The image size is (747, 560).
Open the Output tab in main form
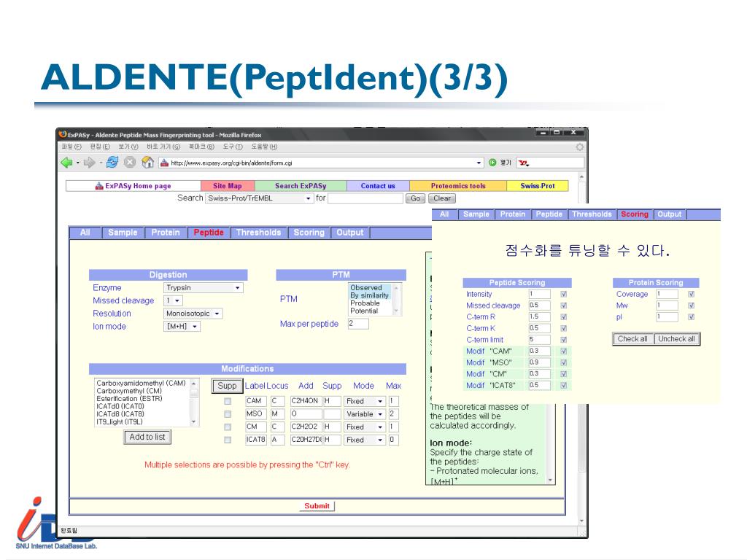[349, 233]
